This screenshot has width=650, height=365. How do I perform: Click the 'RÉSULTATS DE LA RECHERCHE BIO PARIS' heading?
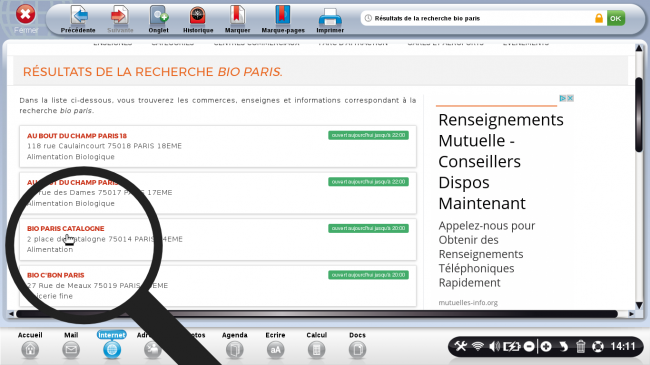pyautogui.click(x=153, y=72)
